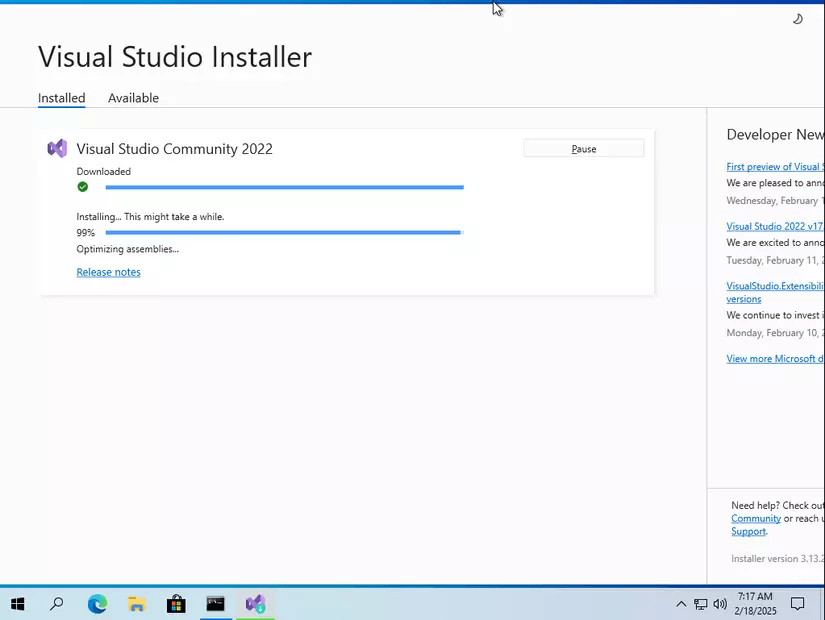Open the Release notes link

pyautogui.click(x=108, y=272)
